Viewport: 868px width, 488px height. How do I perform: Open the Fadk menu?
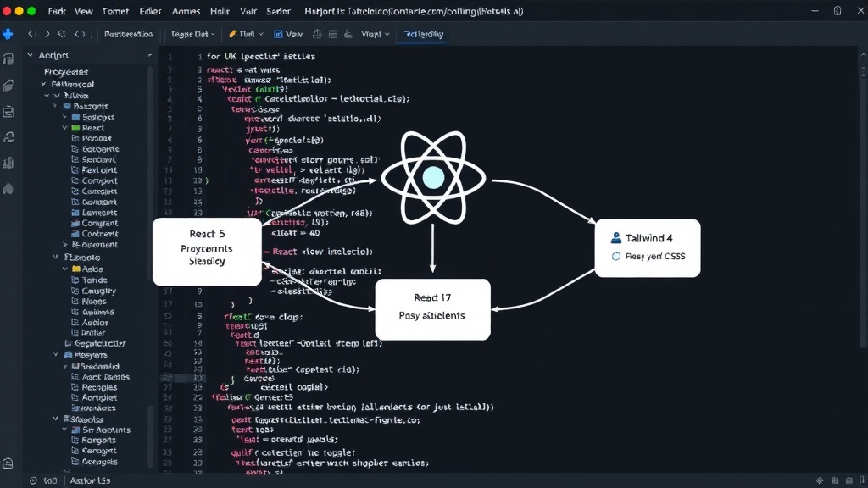pyautogui.click(x=57, y=11)
